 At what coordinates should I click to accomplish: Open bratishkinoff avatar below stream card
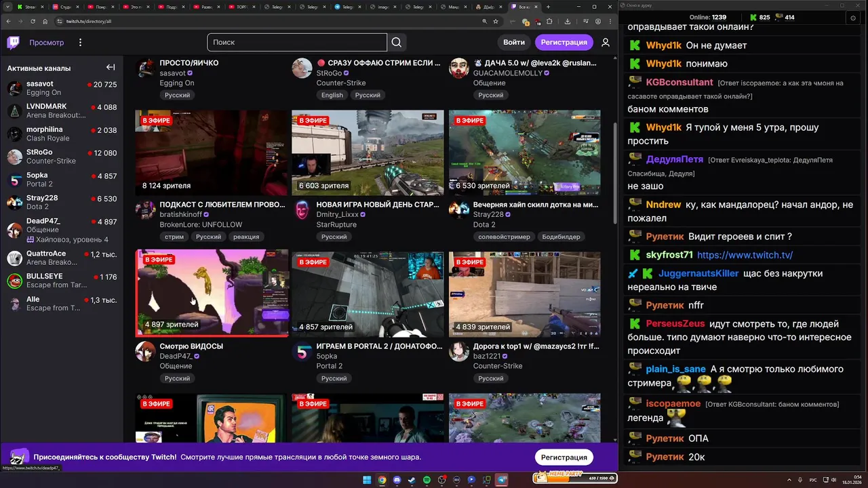(x=145, y=210)
